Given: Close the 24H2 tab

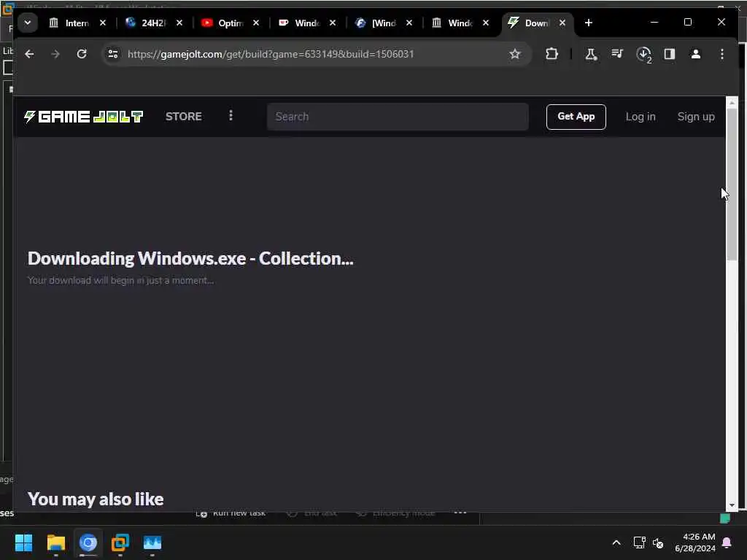Looking at the screenshot, I should [x=179, y=23].
